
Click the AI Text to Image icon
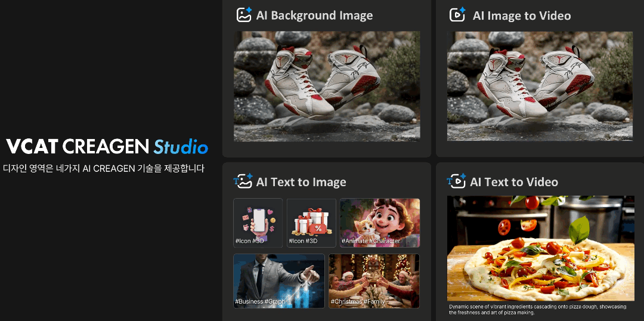tap(242, 181)
